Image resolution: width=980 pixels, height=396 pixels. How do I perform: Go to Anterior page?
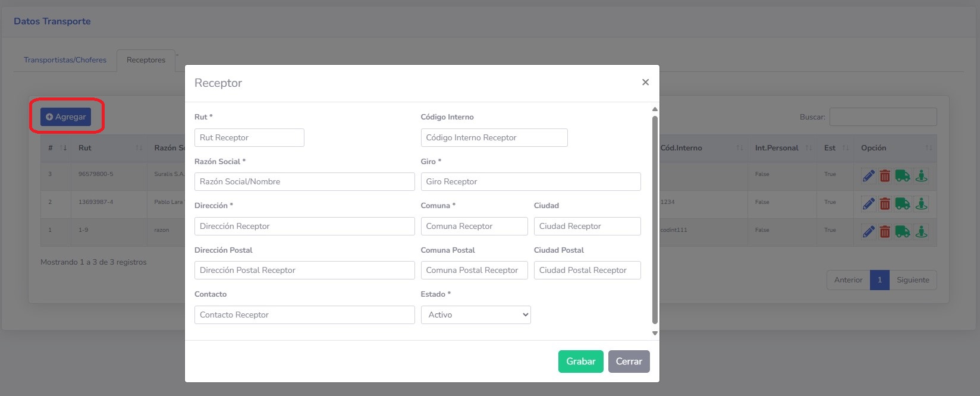point(848,280)
